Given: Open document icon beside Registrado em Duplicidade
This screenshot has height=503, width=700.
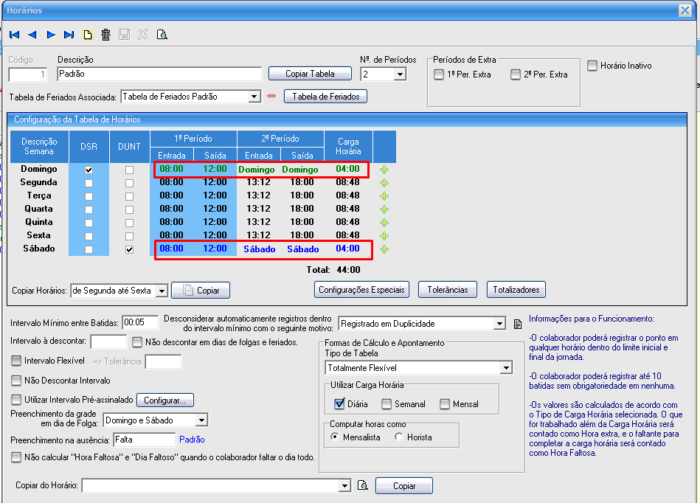Looking at the screenshot, I should point(517,324).
